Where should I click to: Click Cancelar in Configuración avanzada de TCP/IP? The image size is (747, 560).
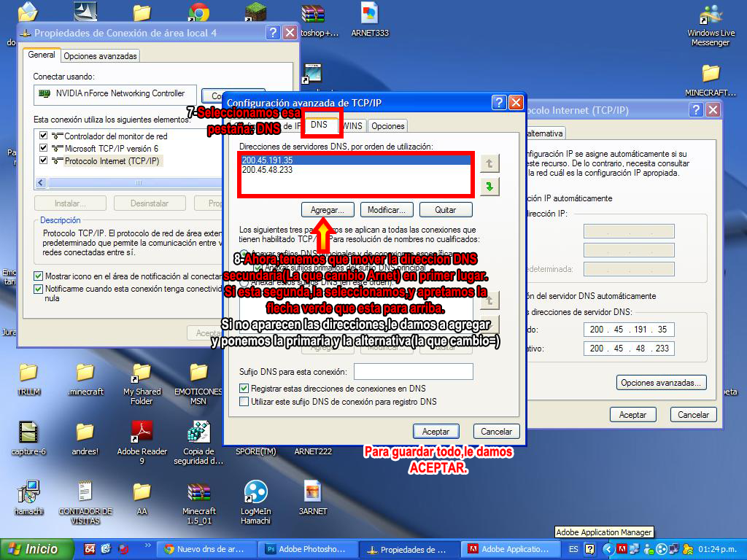tap(496, 431)
